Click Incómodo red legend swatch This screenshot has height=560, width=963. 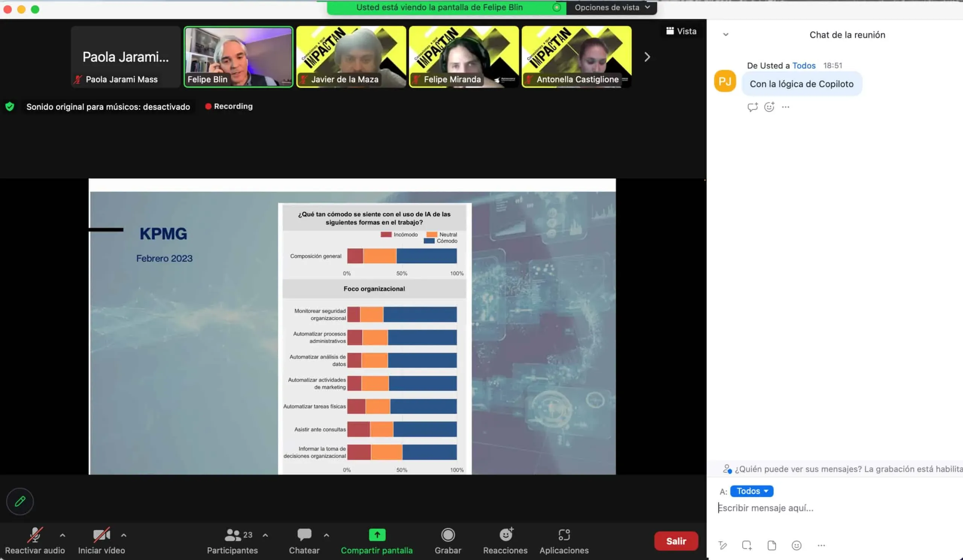pos(386,235)
